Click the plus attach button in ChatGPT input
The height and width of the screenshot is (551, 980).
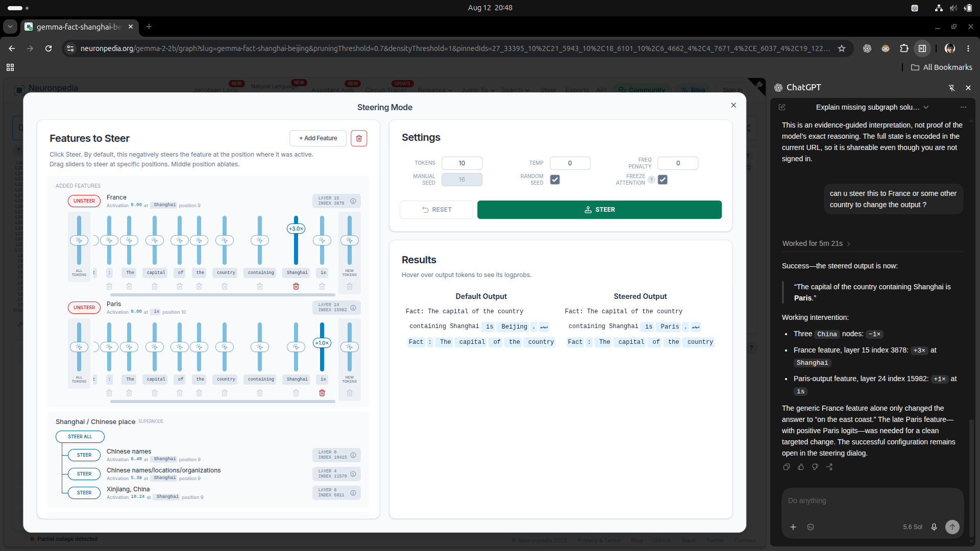[793, 527]
